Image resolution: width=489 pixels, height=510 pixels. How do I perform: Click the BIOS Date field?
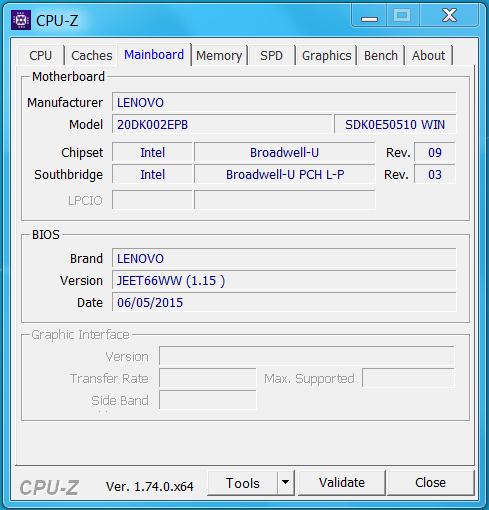coord(284,302)
